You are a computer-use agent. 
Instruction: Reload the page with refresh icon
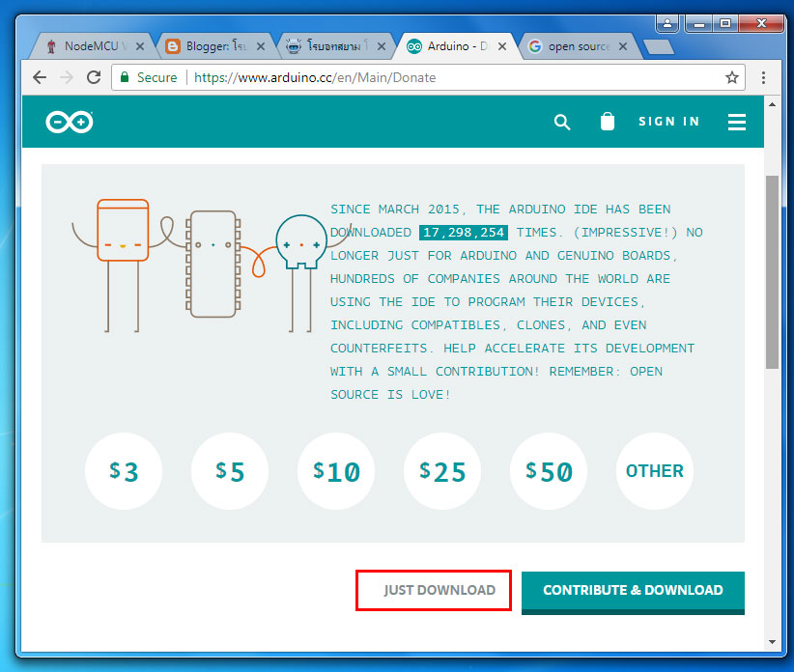coord(94,77)
